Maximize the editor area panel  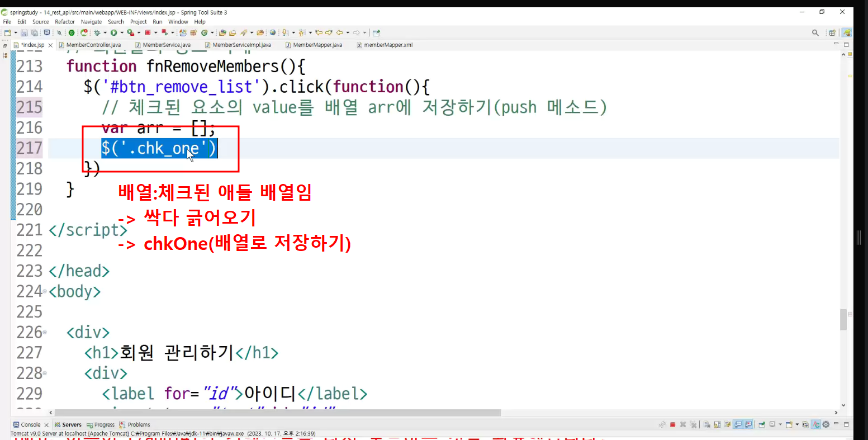point(846,45)
